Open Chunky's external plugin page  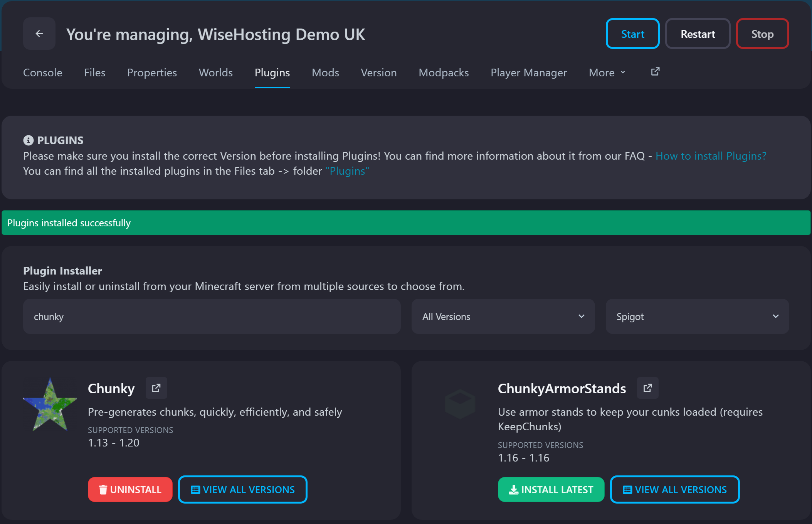click(x=156, y=388)
